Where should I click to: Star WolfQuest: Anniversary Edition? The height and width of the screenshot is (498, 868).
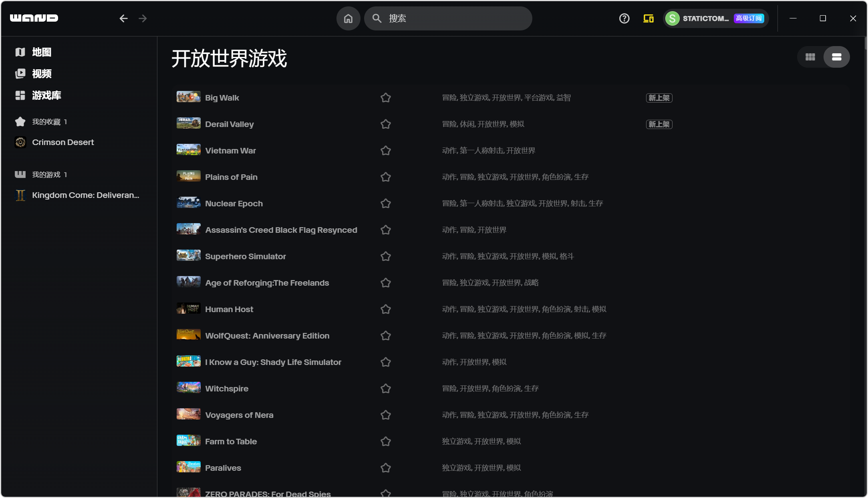click(386, 336)
